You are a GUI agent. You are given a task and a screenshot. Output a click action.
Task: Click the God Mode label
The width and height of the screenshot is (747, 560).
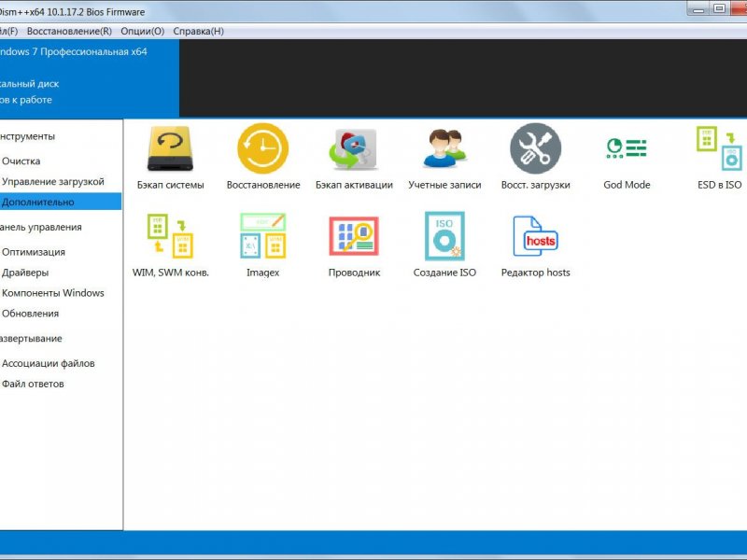(627, 185)
